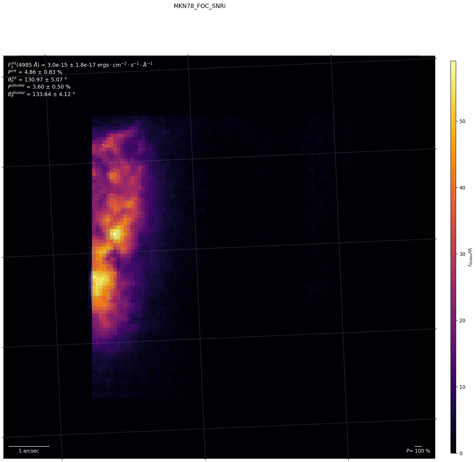Click the central diamond-shaped bright peak

[x=114, y=234]
